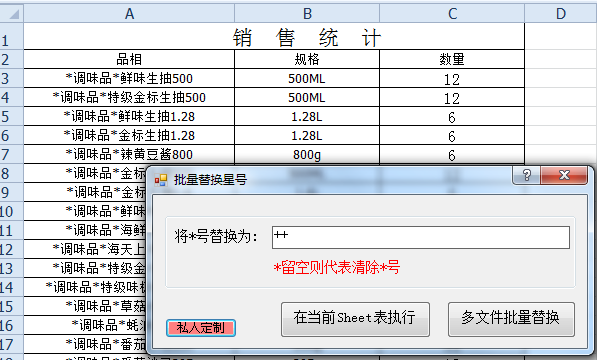Select row 10 header
This screenshot has width=597, height=360.
click(11, 211)
